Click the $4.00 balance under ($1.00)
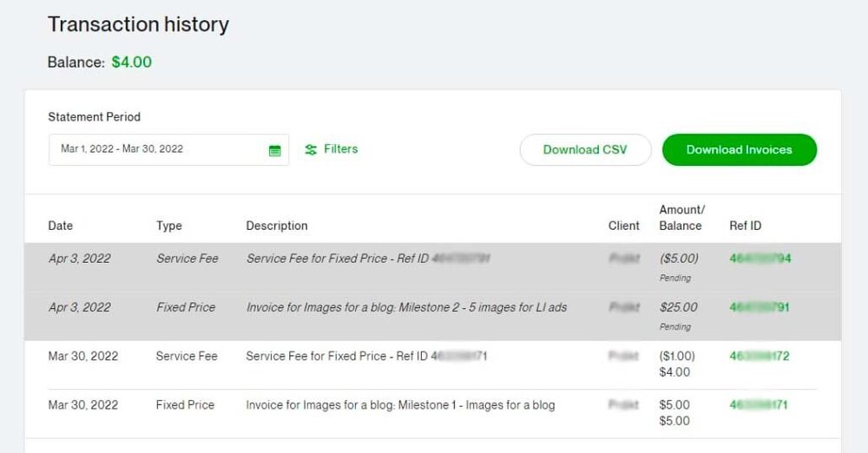The image size is (868, 453). coord(674,372)
